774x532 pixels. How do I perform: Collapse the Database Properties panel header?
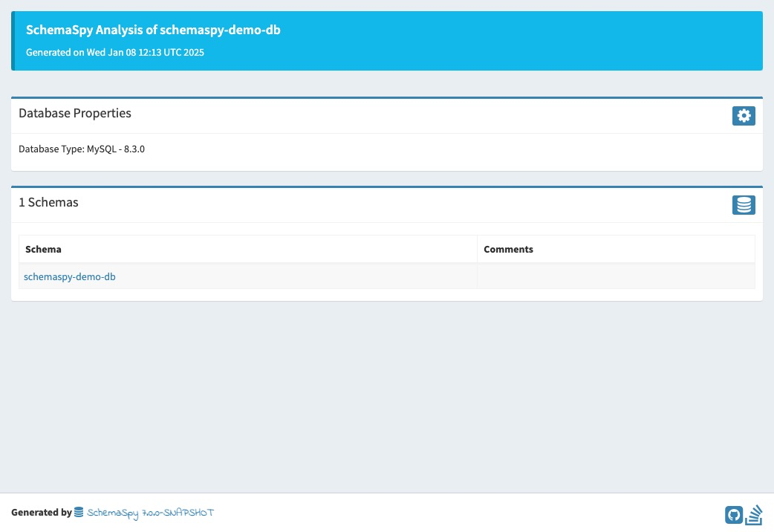(x=75, y=113)
